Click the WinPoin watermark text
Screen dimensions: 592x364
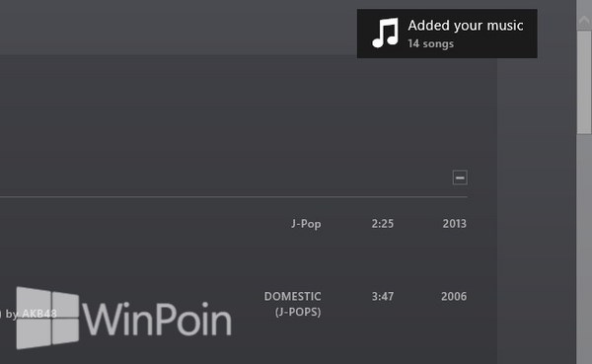[157, 319]
